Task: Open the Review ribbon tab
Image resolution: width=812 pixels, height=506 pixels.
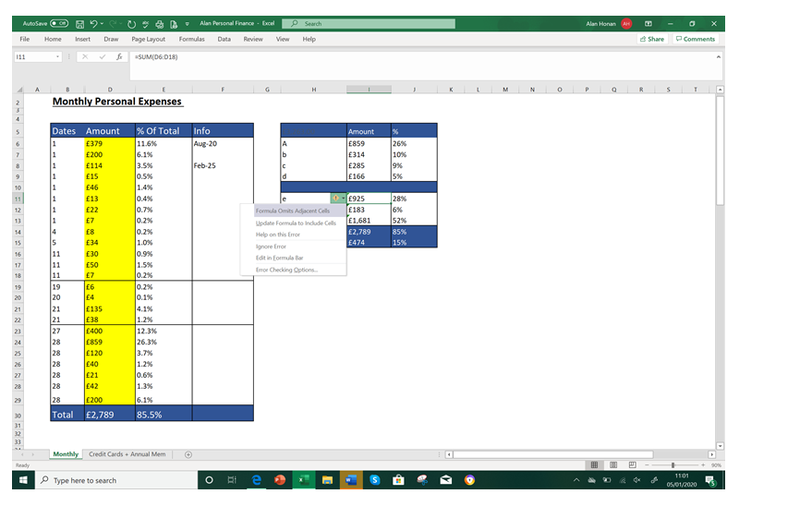Action: (253, 40)
